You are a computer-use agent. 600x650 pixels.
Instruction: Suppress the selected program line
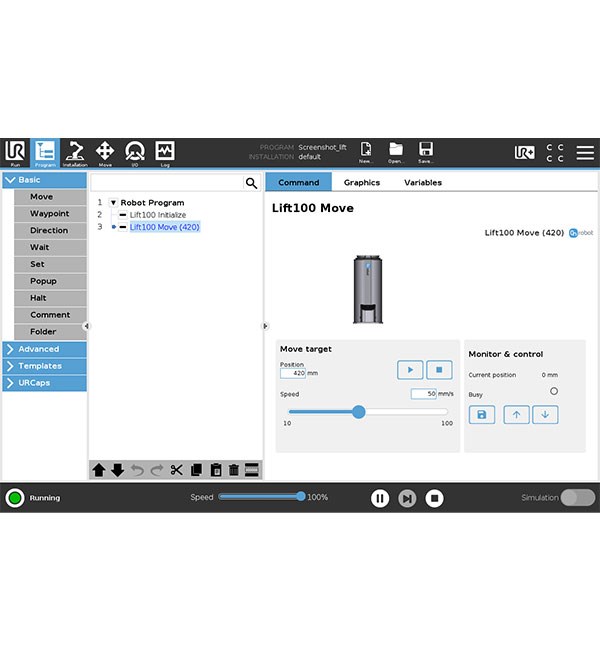pos(252,470)
